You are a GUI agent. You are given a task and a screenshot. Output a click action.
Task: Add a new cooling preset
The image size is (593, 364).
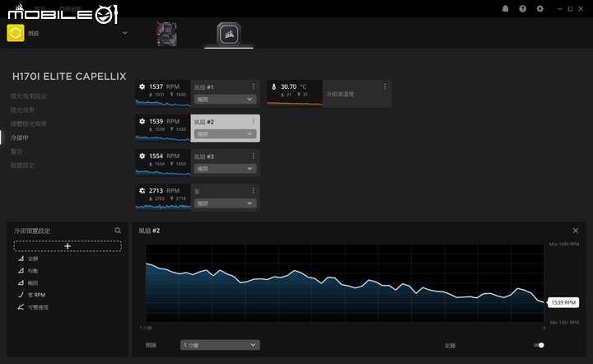coord(68,246)
